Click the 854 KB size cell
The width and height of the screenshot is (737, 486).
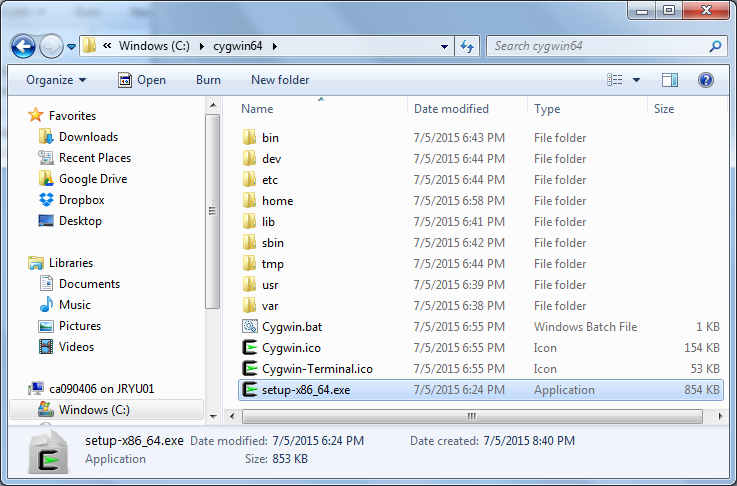click(701, 390)
